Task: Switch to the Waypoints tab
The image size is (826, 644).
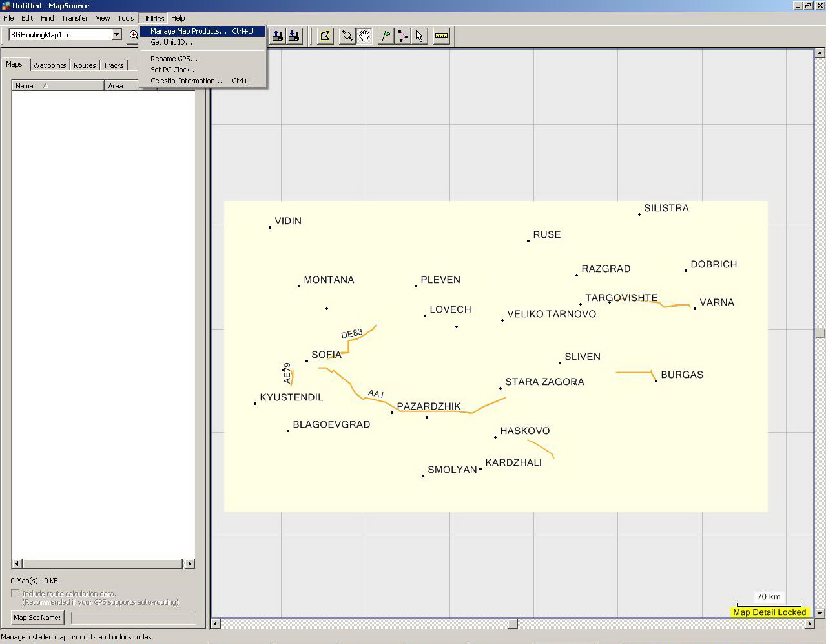Action: [50, 65]
